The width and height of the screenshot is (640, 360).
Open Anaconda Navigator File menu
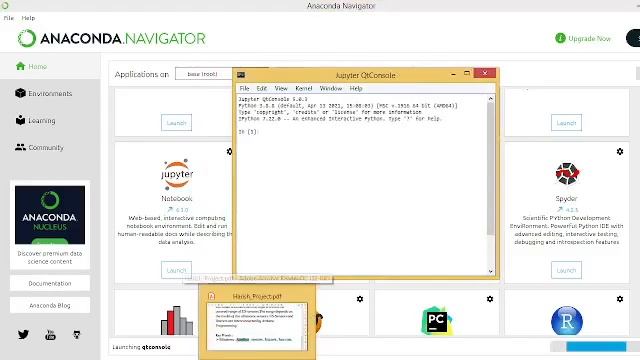point(9,18)
